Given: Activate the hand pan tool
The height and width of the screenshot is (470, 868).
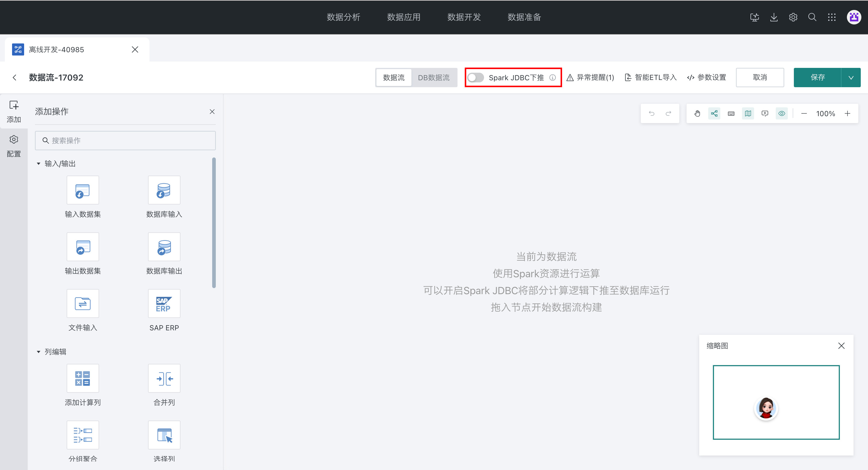Looking at the screenshot, I should pos(697,114).
